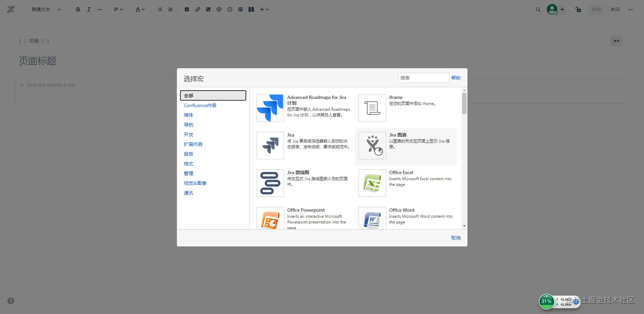Toggle bold formatting
Viewport: 644px width, 314px height.
78,9
